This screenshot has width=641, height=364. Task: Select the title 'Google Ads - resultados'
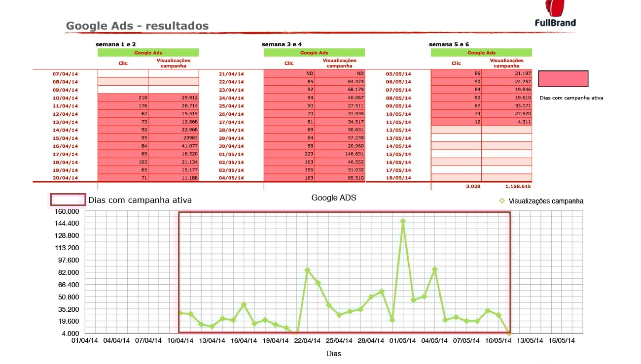pyautogui.click(x=137, y=26)
